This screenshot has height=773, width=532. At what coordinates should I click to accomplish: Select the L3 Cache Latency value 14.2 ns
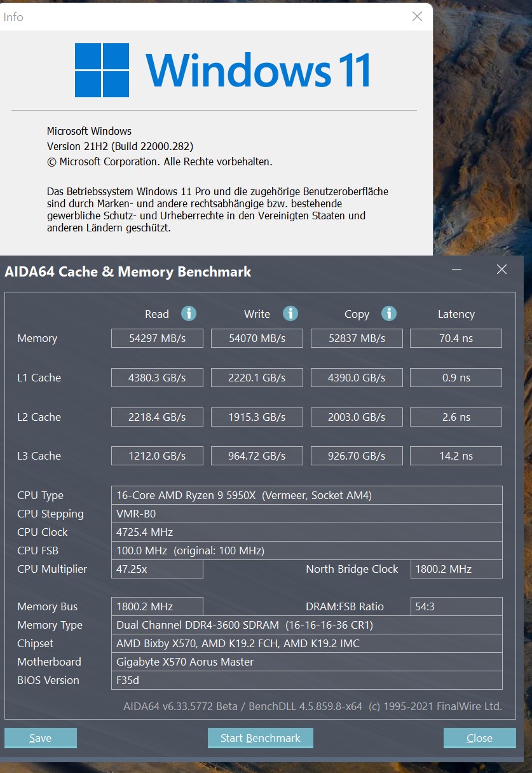pyautogui.click(x=456, y=456)
